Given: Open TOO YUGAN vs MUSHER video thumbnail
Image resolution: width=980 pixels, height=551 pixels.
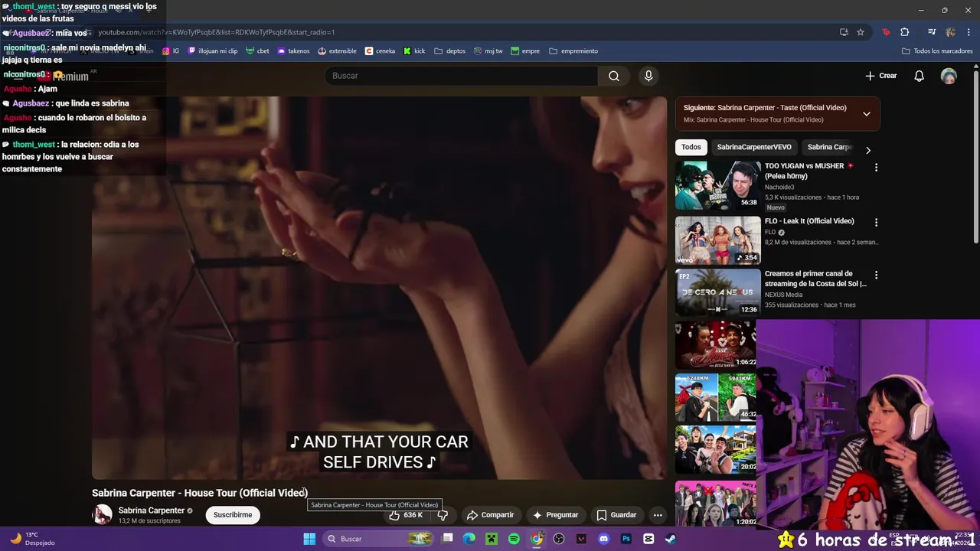Looking at the screenshot, I should pyautogui.click(x=718, y=185).
